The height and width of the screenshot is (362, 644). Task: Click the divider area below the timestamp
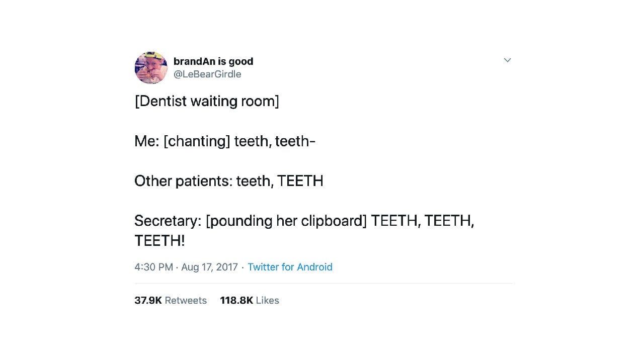pyautogui.click(x=324, y=283)
